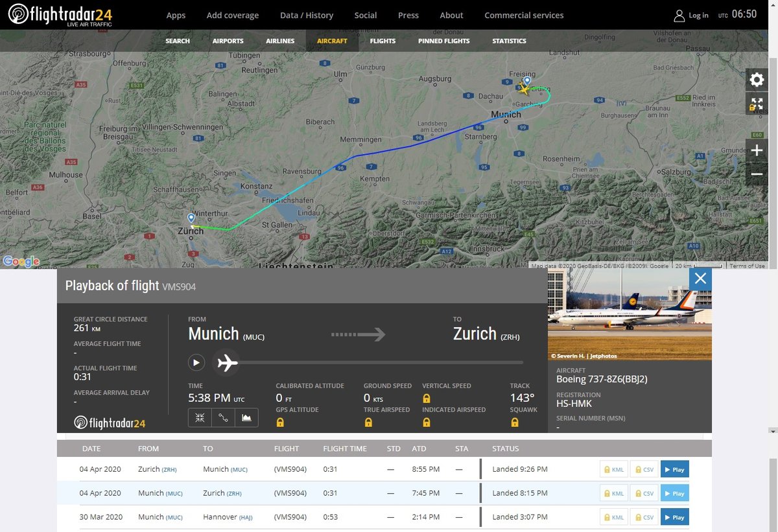Screen dimensions: 778x532
Task: Click Zurich destination marker on map
Action: click(191, 219)
